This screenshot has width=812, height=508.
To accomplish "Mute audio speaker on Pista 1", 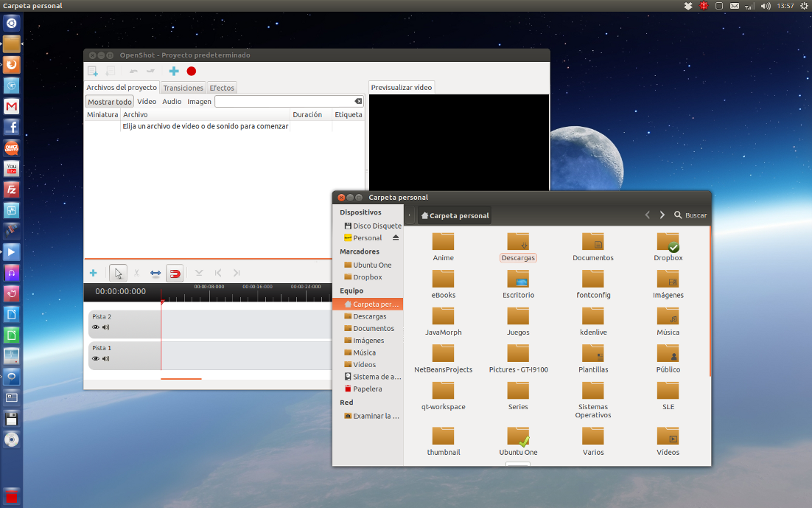I will tap(106, 359).
